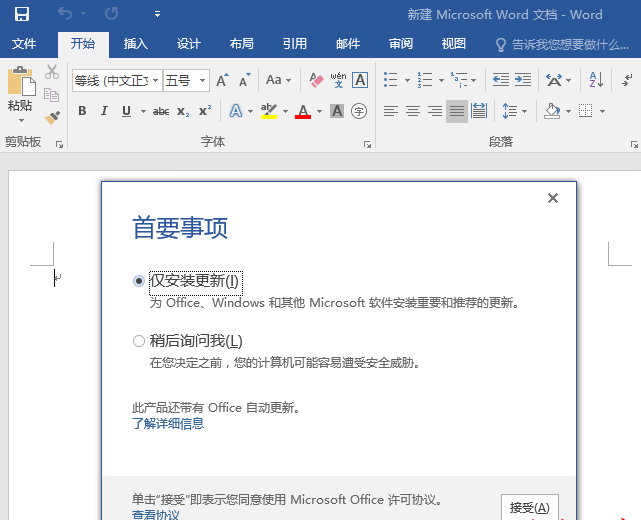The height and width of the screenshot is (520, 641).
Task: Click the Redo icon in quick access
Action: tap(112, 14)
